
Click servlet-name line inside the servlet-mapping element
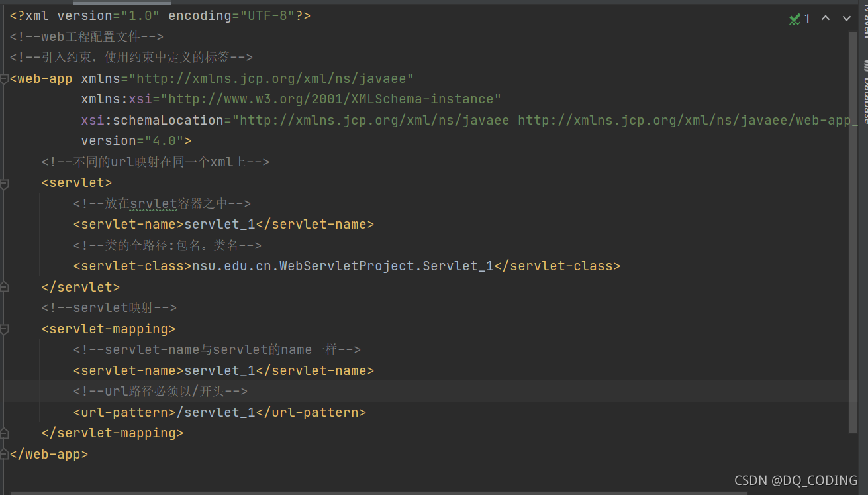224,370
